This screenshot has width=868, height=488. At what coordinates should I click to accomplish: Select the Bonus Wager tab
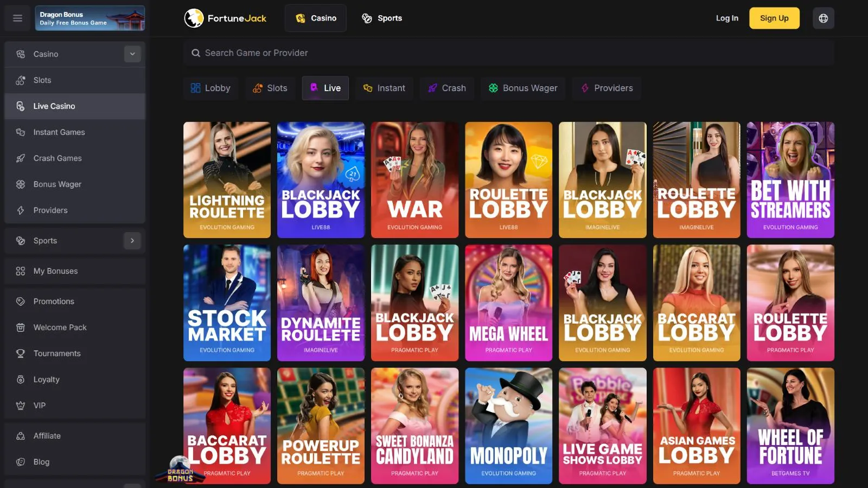(x=523, y=88)
